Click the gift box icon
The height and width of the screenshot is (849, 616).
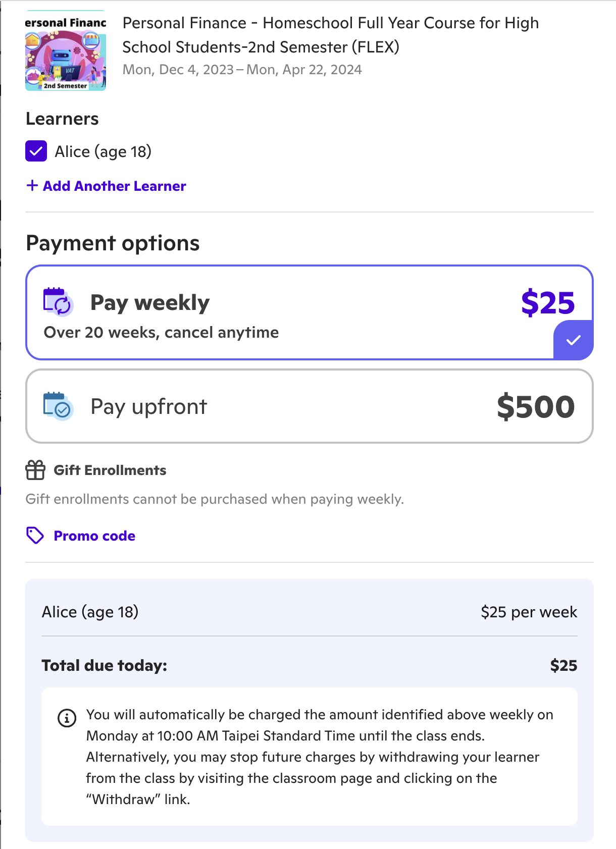point(35,470)
